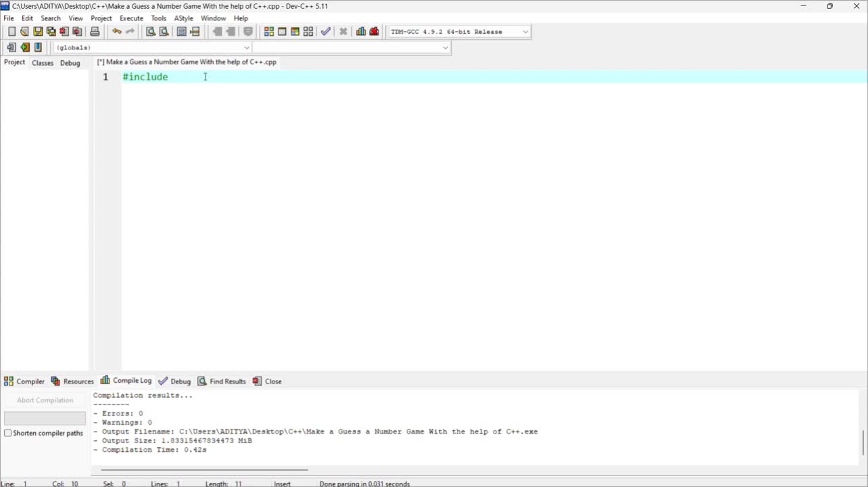
Task: Open the (globals) scope dropdown
Action: [x=246, y=47]
